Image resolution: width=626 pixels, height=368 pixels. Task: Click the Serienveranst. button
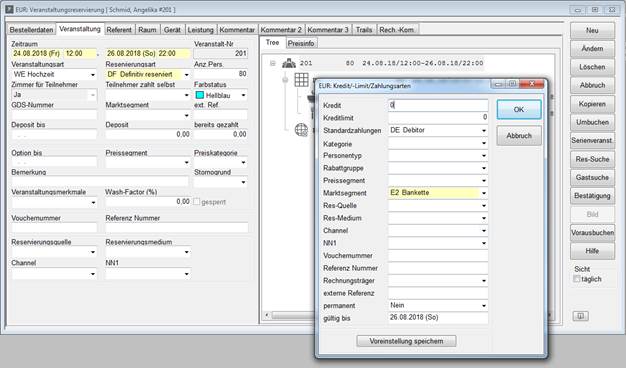[592, 140]
